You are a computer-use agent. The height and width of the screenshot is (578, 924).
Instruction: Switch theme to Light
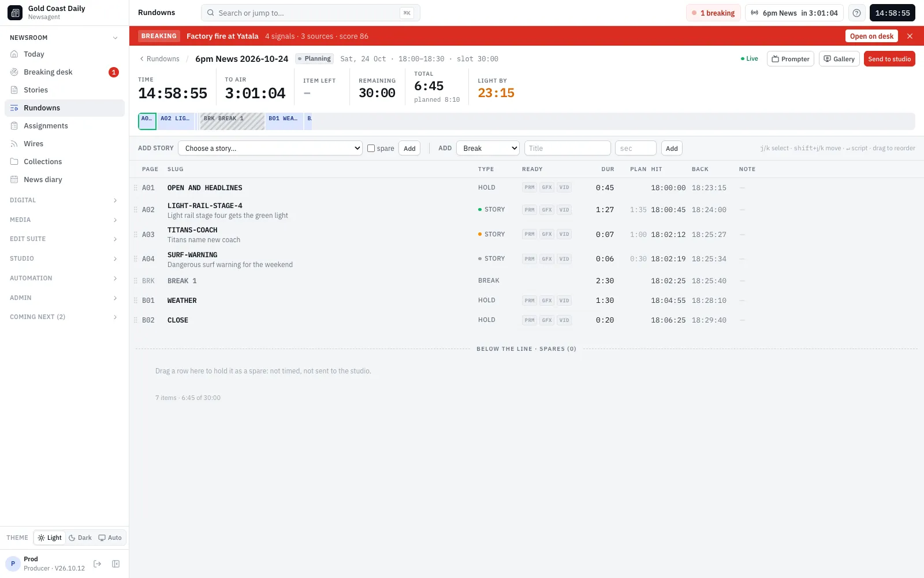click(x=50, y=538)
